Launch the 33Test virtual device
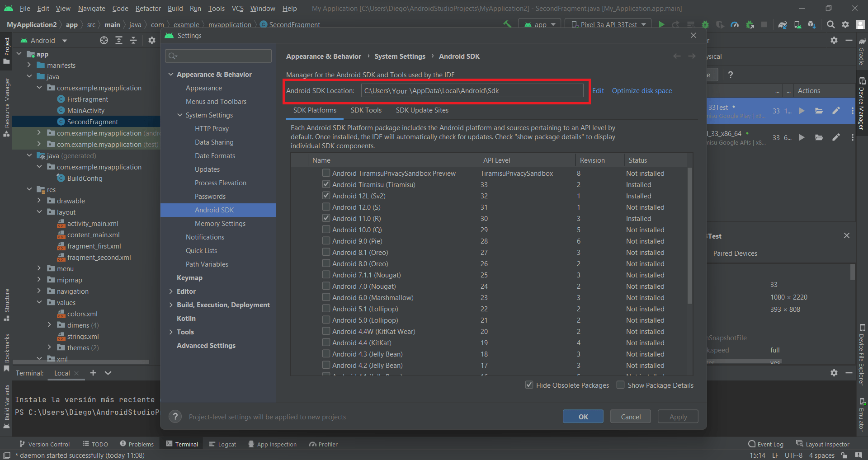Image resolution: width=868 pixels, height=460 pixels. (x=802, y=111)
